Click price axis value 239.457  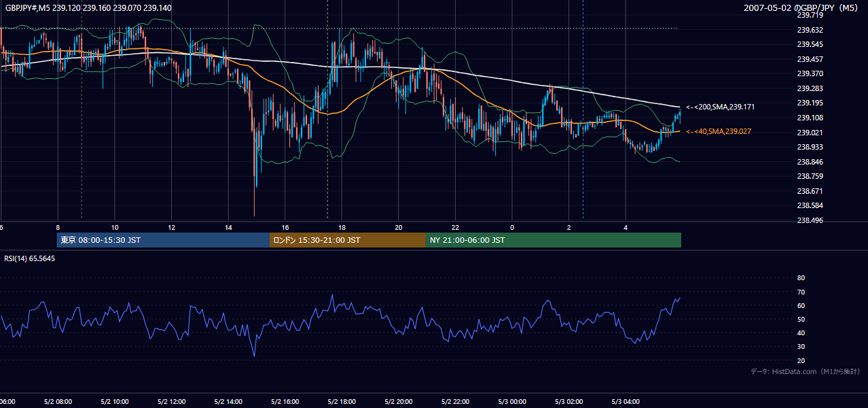coord(810,59)
